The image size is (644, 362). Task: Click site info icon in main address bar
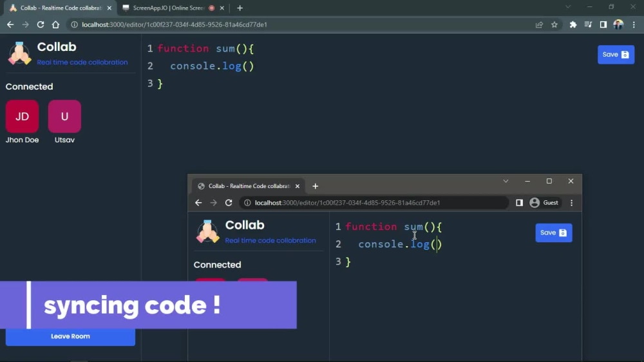[74, 24]
